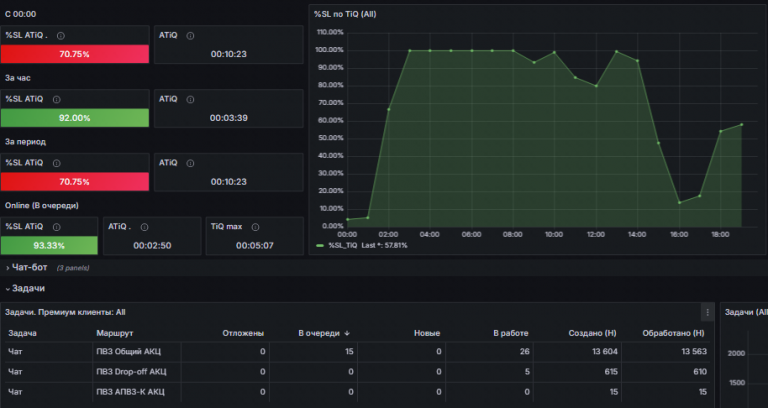Open info icon of %SL ATiQ in Online section

click(57, 227)
